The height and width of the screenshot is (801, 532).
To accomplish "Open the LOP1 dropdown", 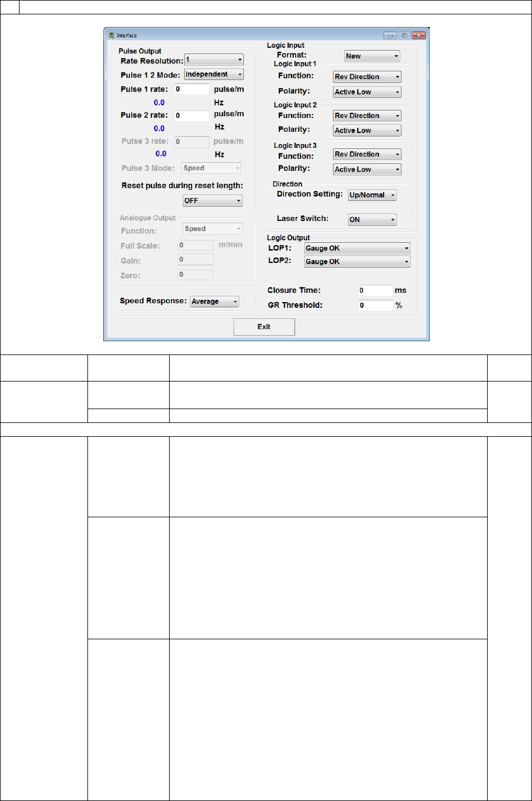I will tap(357, 249).
